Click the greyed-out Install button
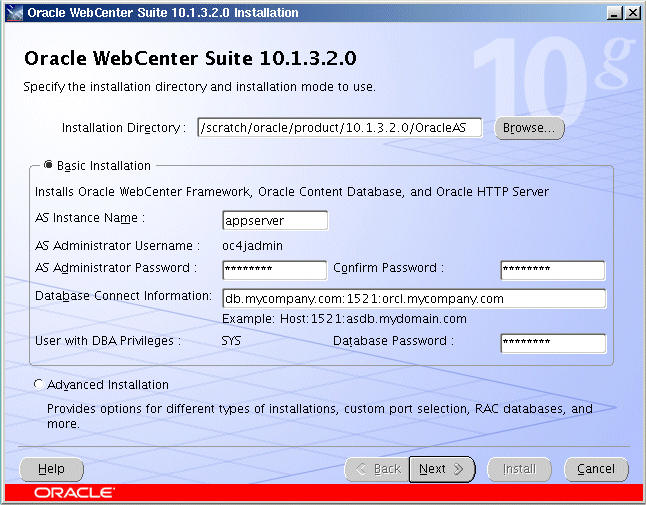 point(519,469)
